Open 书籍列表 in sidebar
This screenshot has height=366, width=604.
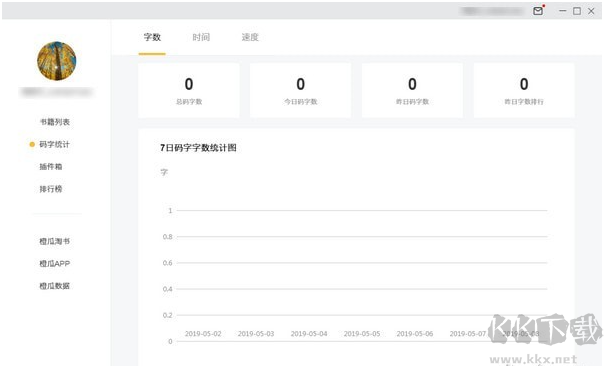click(x=55, y=122)
